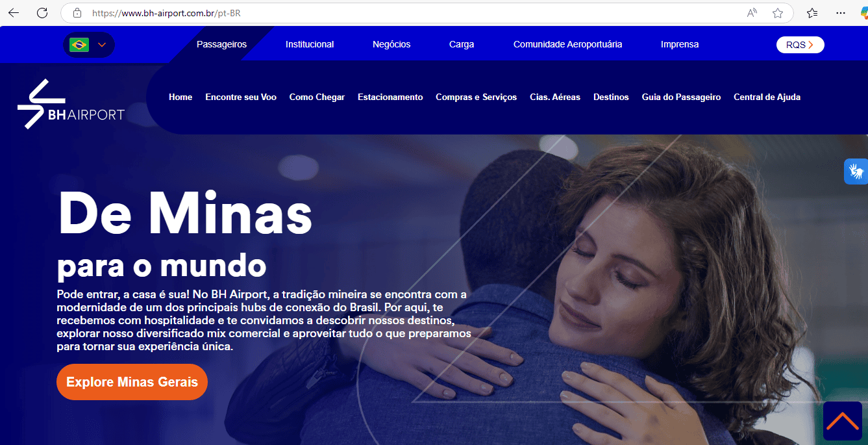Open Central de Ajuda link
The height and width of the screenshot is (445, 868).
tap(767, 97)
